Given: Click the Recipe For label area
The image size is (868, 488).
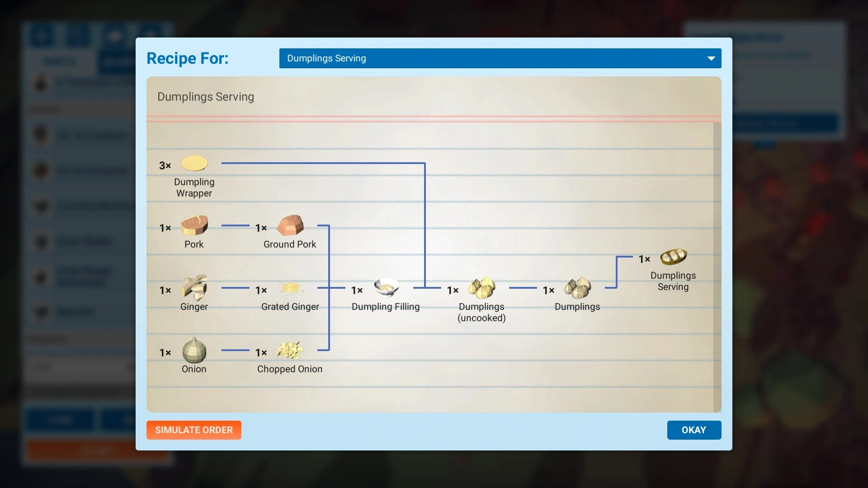Looking at the screenshot, I should coord(187,58).
